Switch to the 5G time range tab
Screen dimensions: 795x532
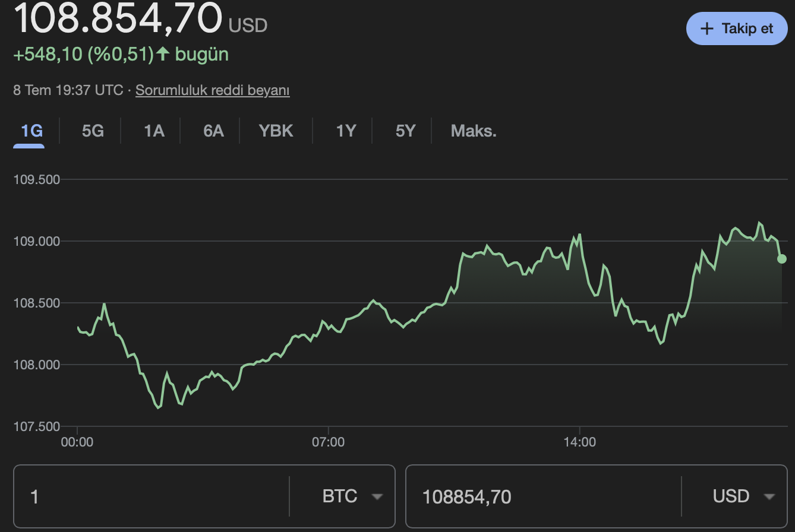(x=93, y=131)
